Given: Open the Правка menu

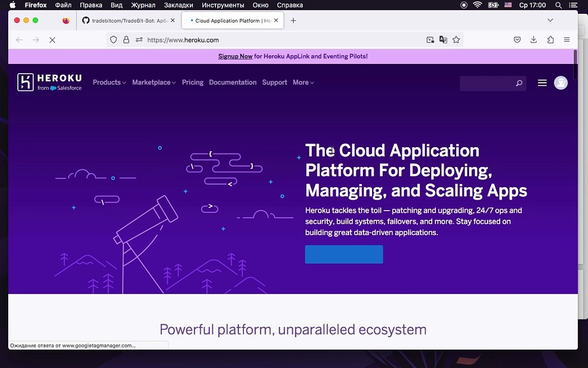Looking at the screenshot, I should tap(91, 5).
